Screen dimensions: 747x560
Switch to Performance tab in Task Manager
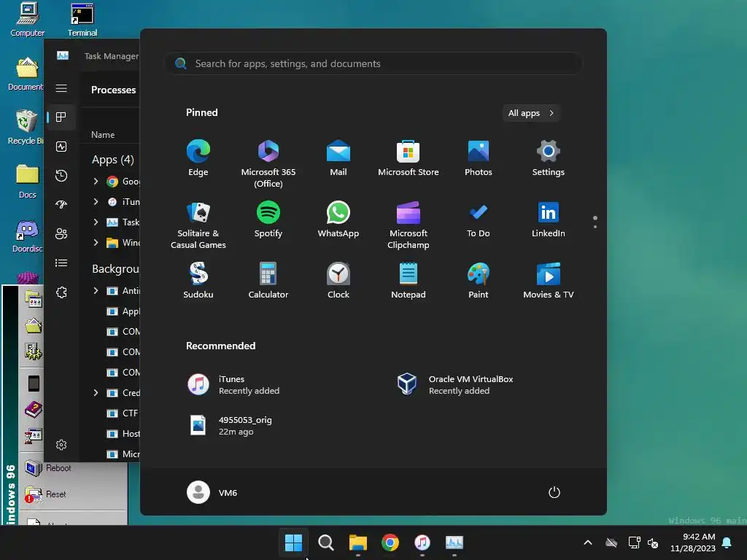click(61, 147)
